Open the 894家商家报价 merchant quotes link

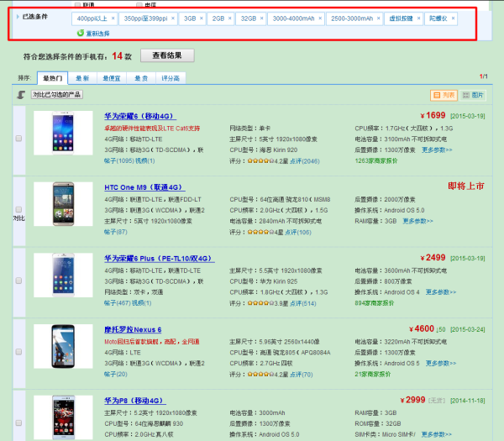(x=374, y=302)
